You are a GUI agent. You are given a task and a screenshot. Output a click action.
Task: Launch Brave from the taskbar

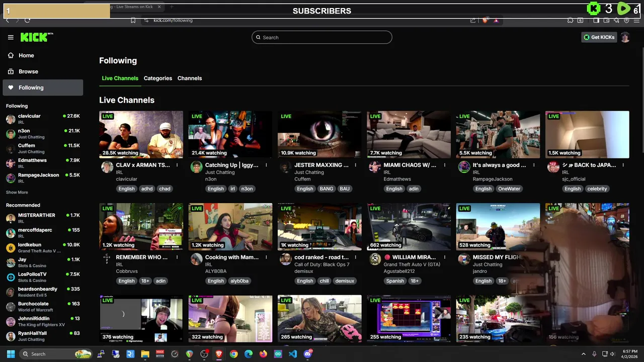(x=219, y=354)
